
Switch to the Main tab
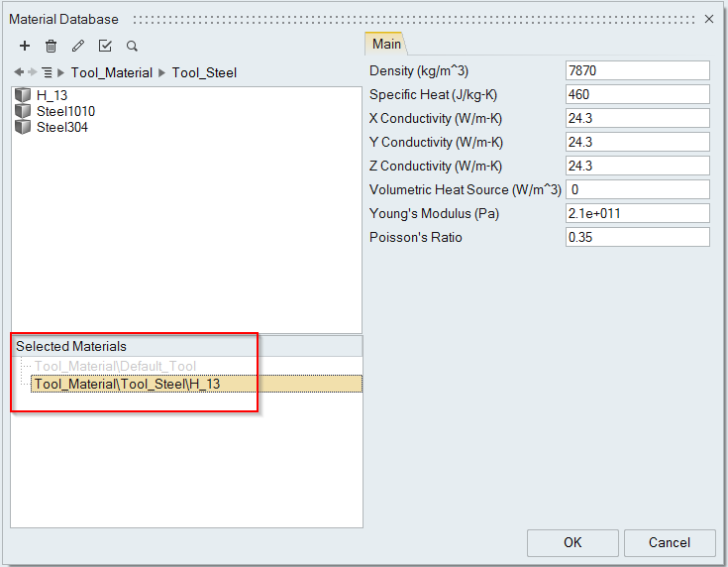pos(386,44)
